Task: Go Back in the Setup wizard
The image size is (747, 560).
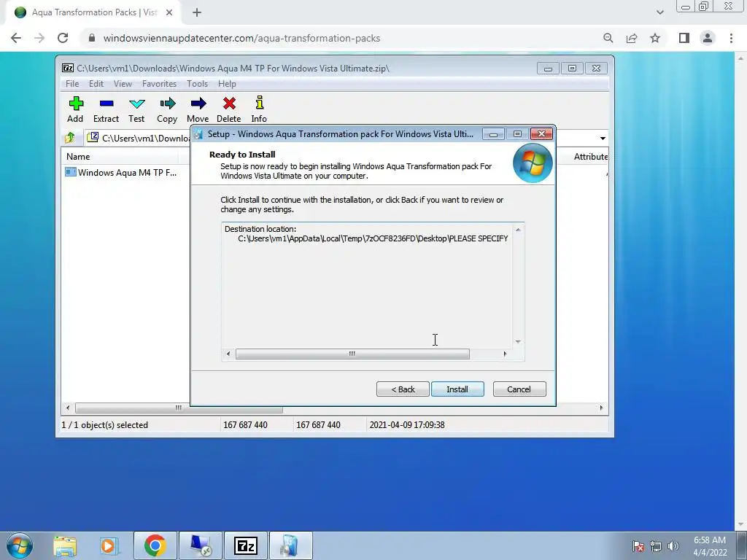Action: click(403, 389)
